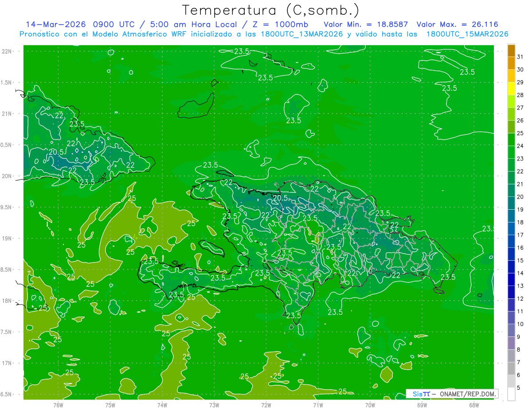Click the legend swatch between 25 and 26
Image resolution: width=532 pixels, height=411 pixels.
pyautogui.click(x=511, y=127)
